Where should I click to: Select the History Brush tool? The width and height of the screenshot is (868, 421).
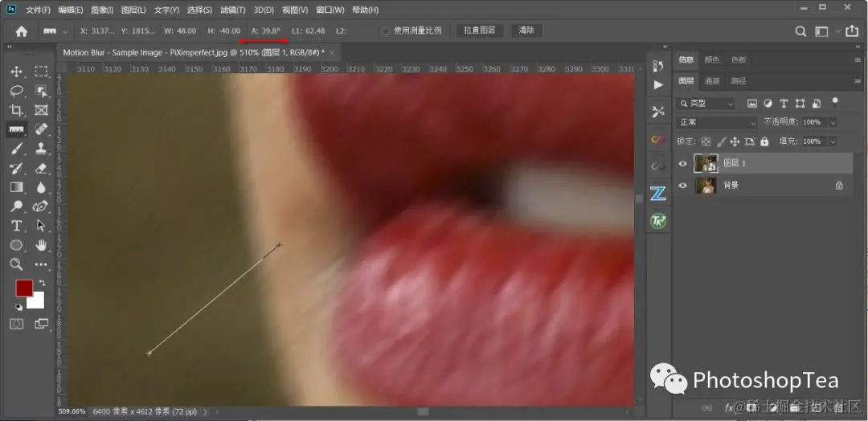17,168
